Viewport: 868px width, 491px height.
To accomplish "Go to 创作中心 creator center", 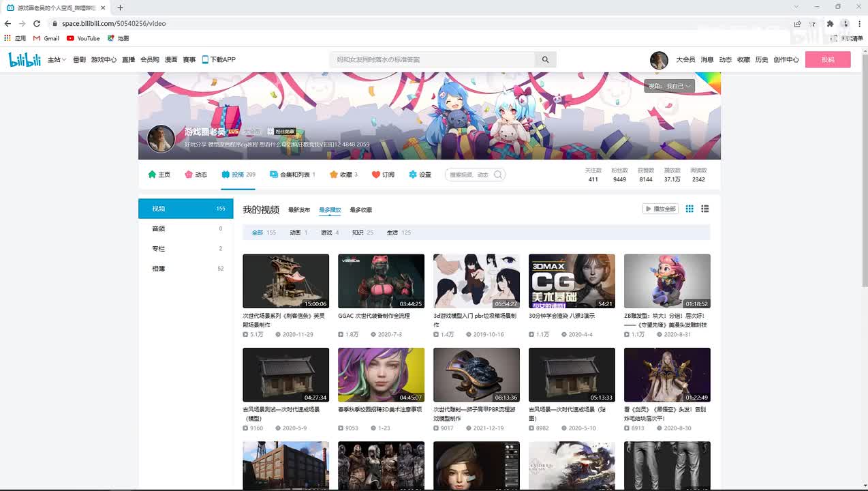I will [786, 59].
